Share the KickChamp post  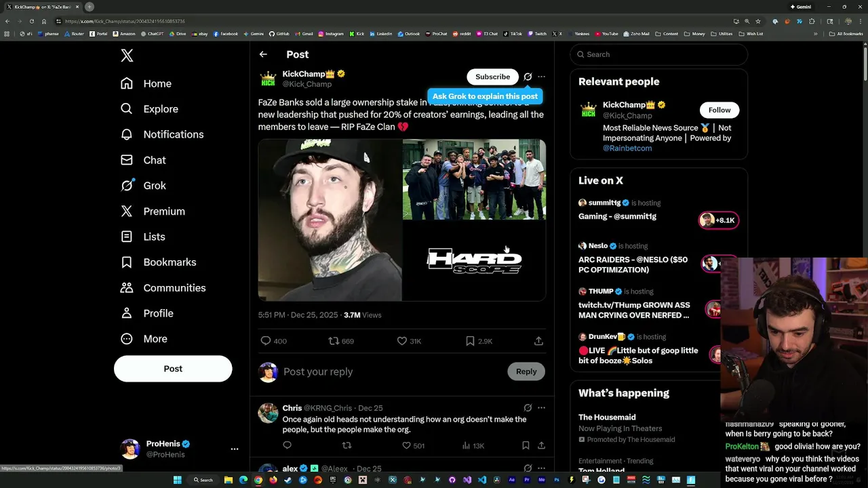point(538,341)
